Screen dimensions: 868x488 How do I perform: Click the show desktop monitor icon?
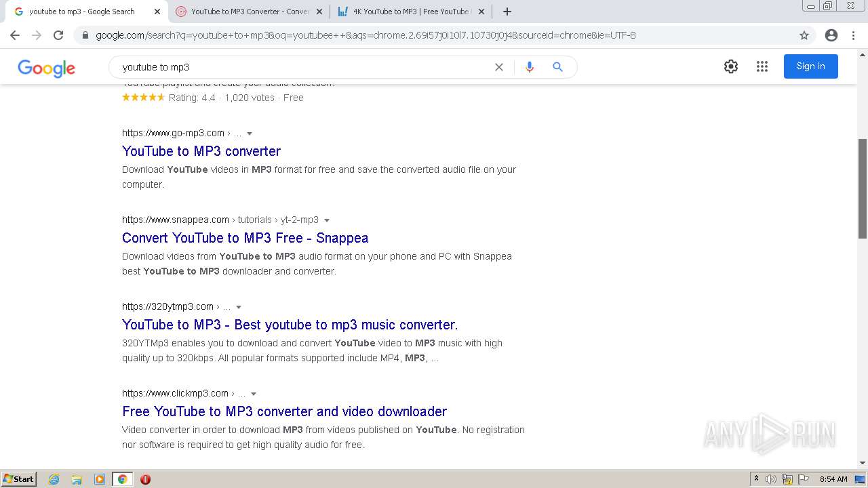(860, 479)
